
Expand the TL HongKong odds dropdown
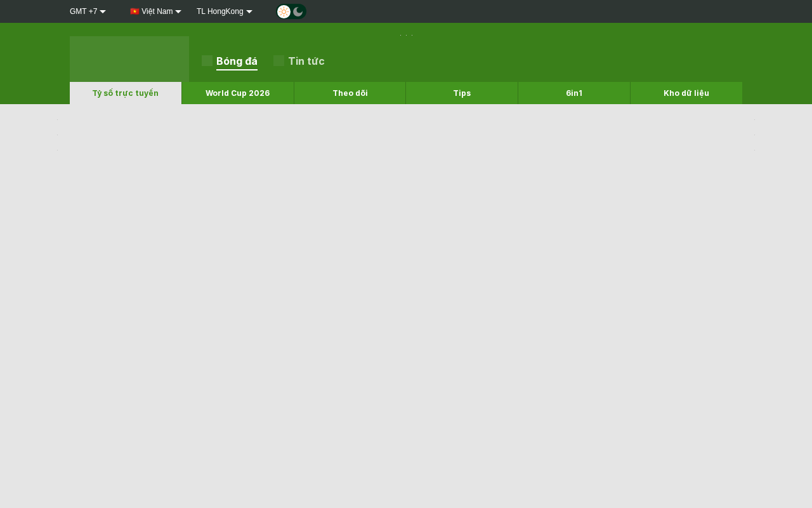tap(225, 11)
